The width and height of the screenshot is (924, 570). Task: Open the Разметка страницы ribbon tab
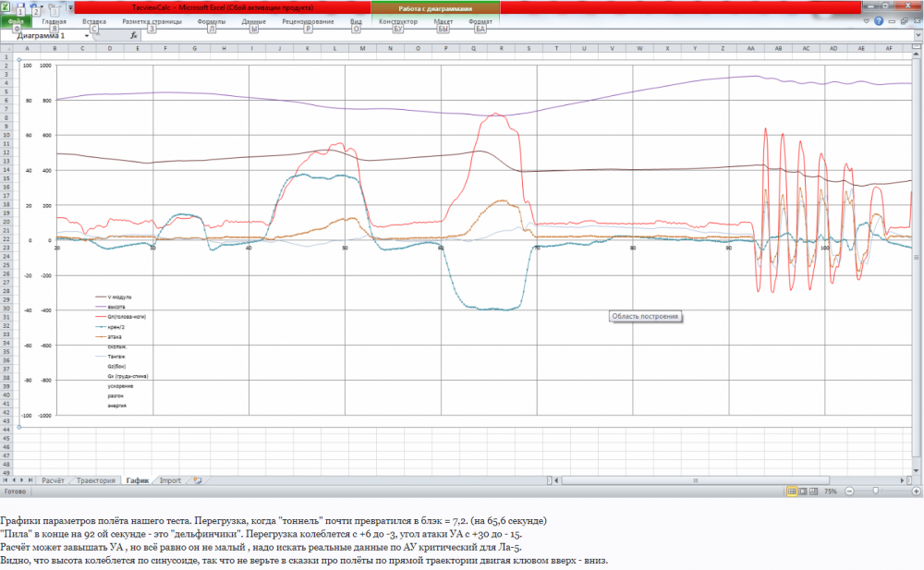pos(152,21)
